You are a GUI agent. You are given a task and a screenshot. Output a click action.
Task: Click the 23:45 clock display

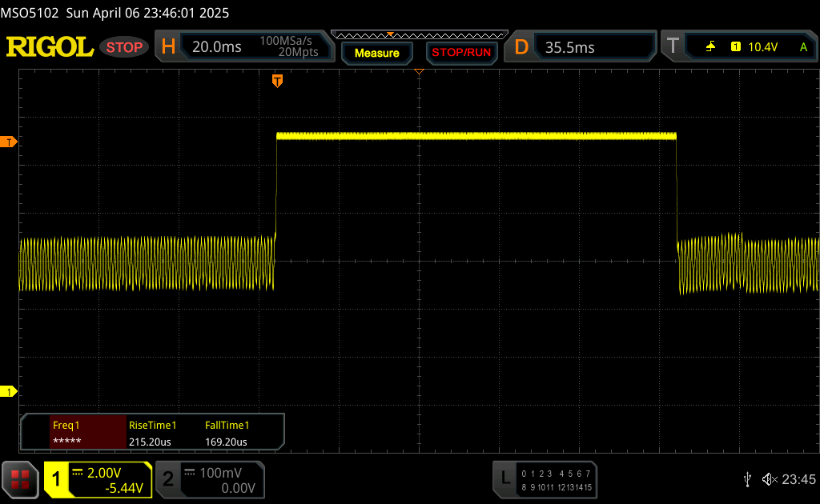(798, 479)
